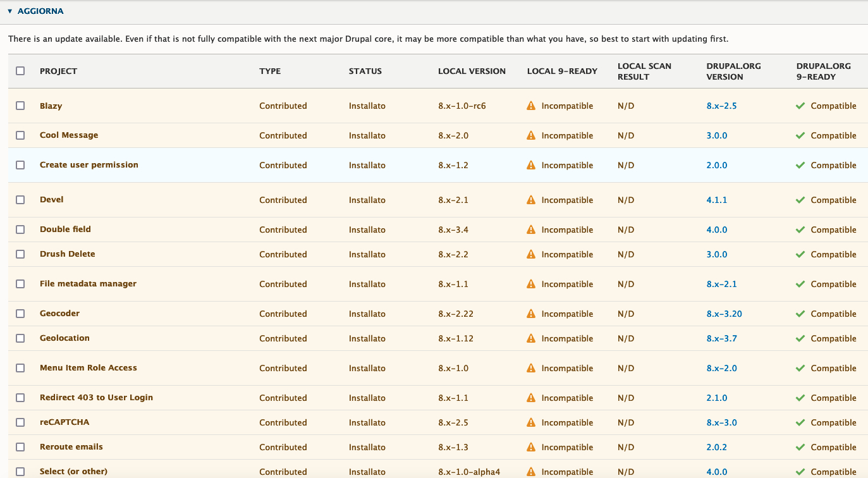
Task: Check the Blazy project checkbox
Action: (x=20, y=106)
